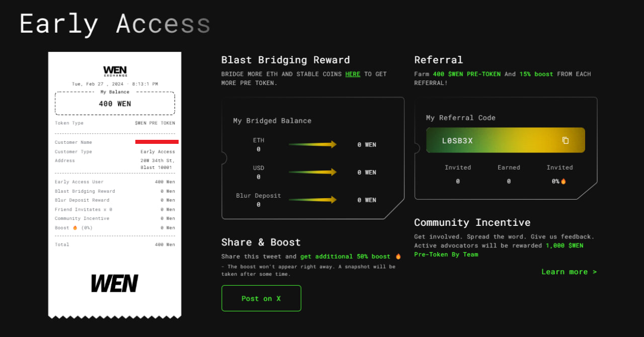Click the Blast Bridging Reward heading
This screenshot has height=337, width=644.
(x=286, y=60)
